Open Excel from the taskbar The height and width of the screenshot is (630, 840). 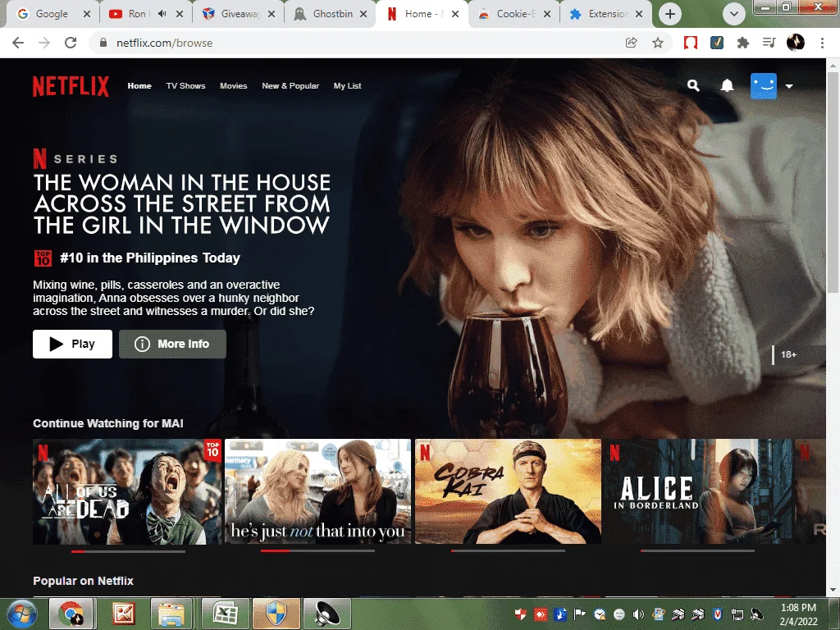(225, 614)
